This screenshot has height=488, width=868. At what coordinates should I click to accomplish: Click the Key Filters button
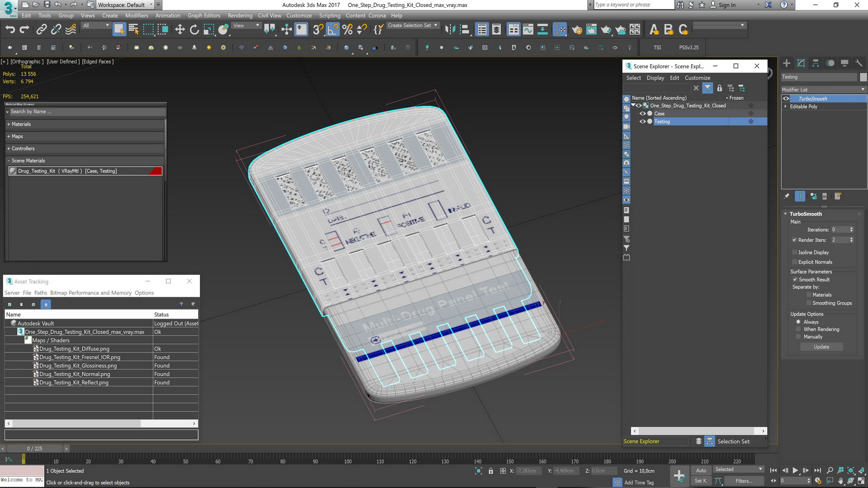[744, 481]
